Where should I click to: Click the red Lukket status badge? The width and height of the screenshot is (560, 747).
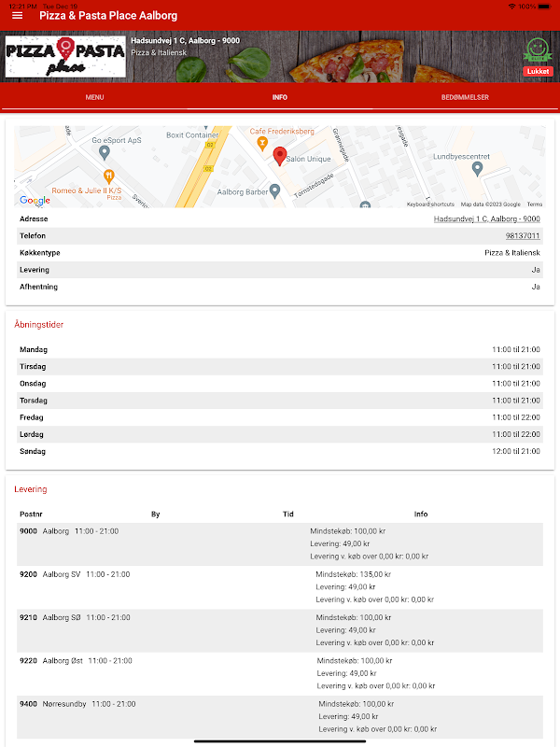point(538,71)
